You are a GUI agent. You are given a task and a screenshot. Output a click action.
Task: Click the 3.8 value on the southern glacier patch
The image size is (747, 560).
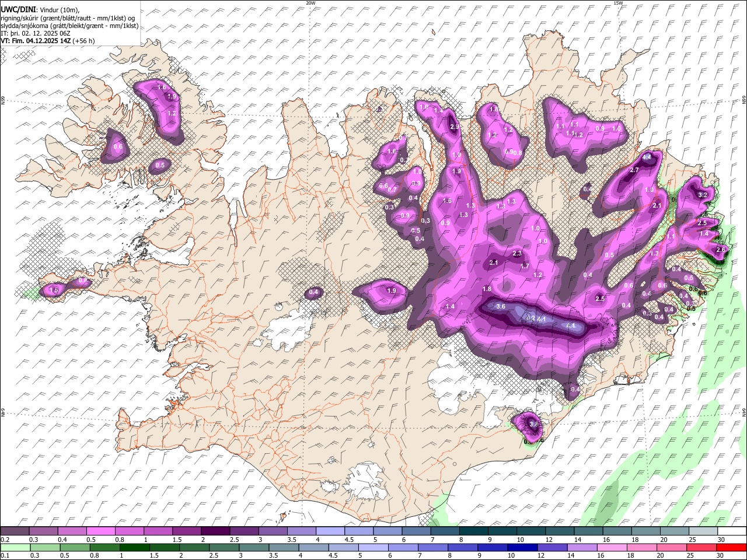tap(533, 424)
